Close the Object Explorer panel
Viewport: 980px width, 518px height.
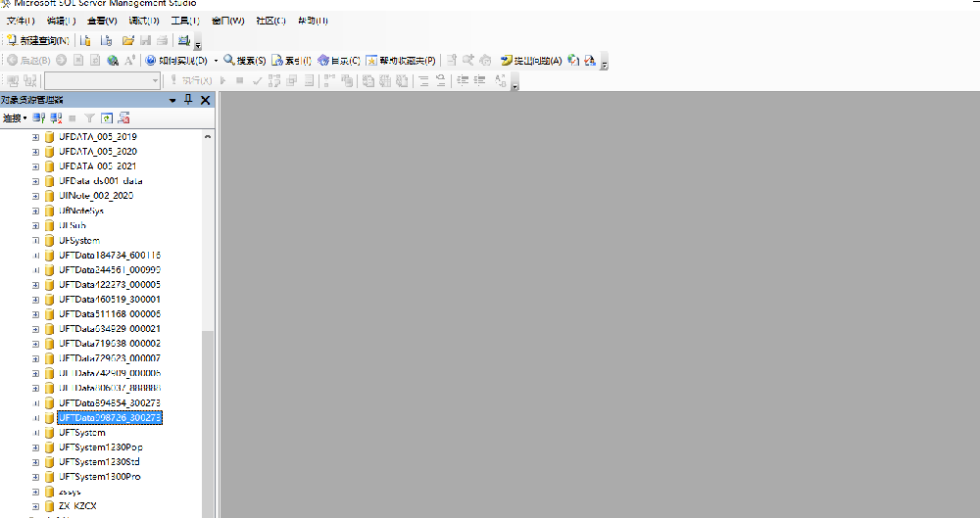[x=205, y=100]
